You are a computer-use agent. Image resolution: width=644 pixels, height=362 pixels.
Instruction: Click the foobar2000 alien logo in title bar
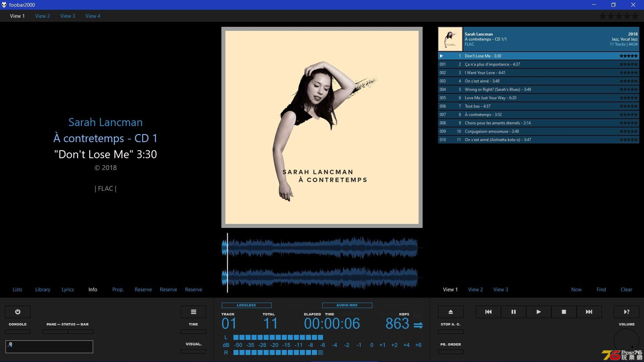click(4, 5)
